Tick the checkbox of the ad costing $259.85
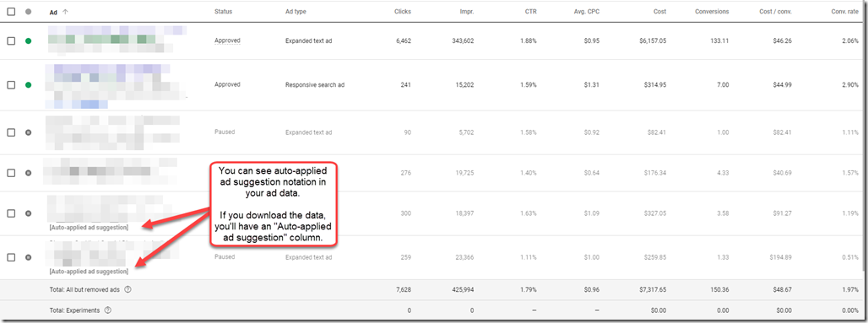 (11, 257)
